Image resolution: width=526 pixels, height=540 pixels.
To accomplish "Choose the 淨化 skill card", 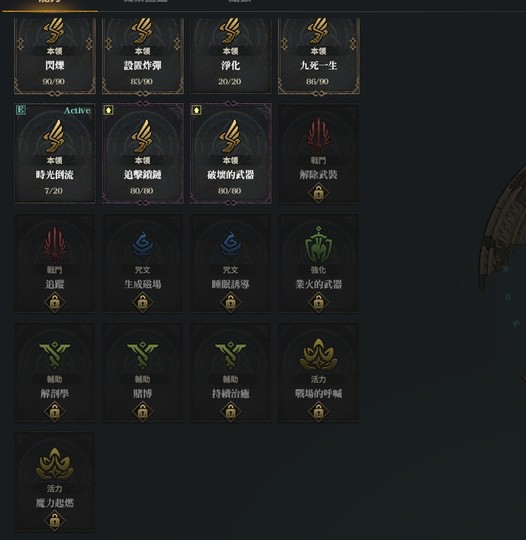I will coord(230,56).
